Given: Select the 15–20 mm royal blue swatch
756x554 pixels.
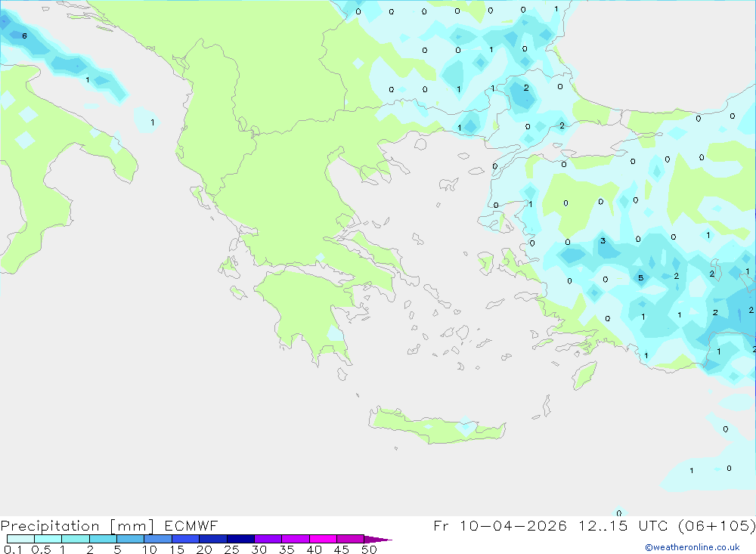Looking at the screenshot, I should [186, 539].
